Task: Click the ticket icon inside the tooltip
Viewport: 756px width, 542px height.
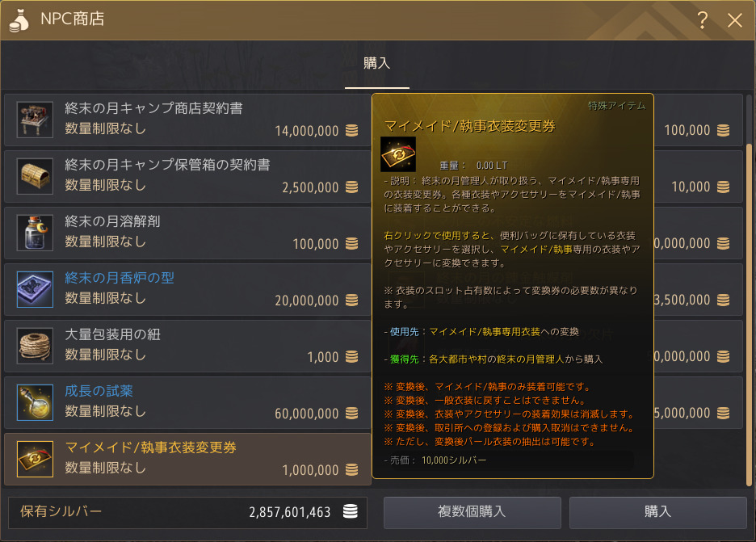Action: coord(398,154)
